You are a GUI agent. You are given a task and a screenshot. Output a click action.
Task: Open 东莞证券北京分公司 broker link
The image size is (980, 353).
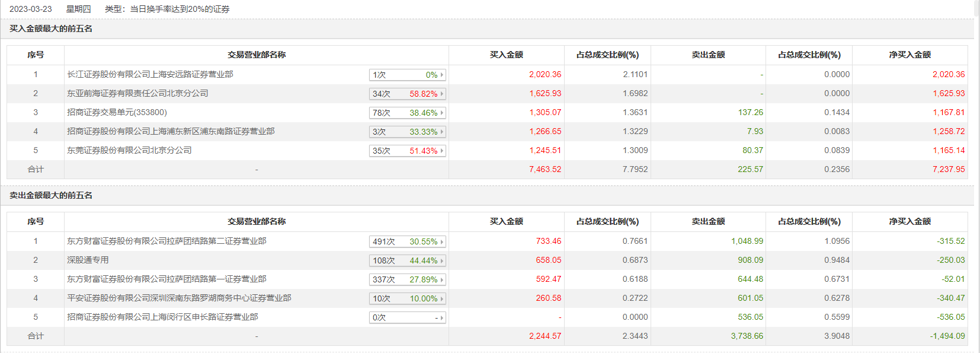129,150
